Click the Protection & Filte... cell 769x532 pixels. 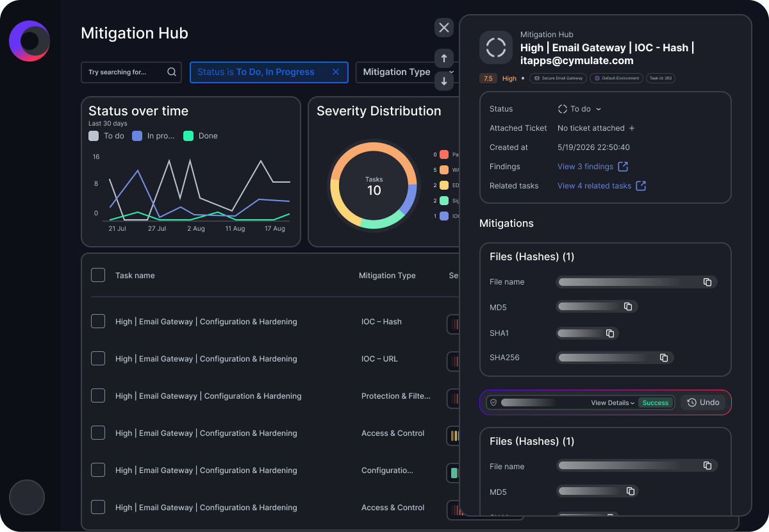(396, 396)
